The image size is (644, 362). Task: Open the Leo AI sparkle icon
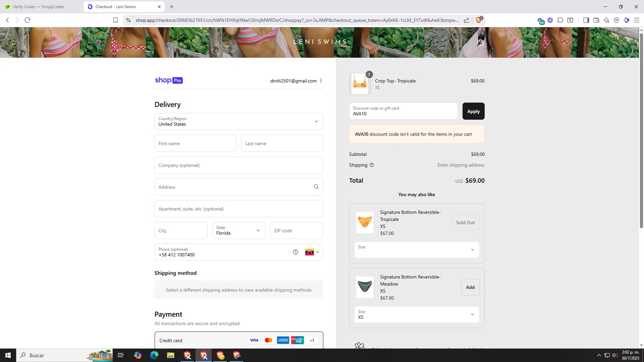(x=606, y=20)
